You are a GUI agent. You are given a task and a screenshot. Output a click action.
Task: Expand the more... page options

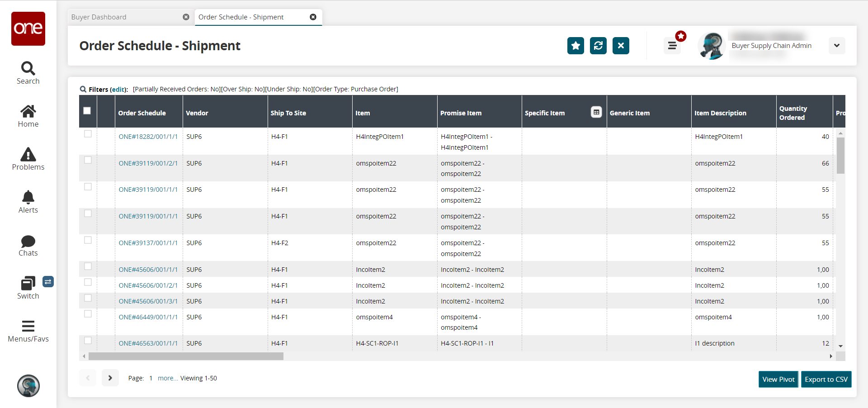pos(167,378)
